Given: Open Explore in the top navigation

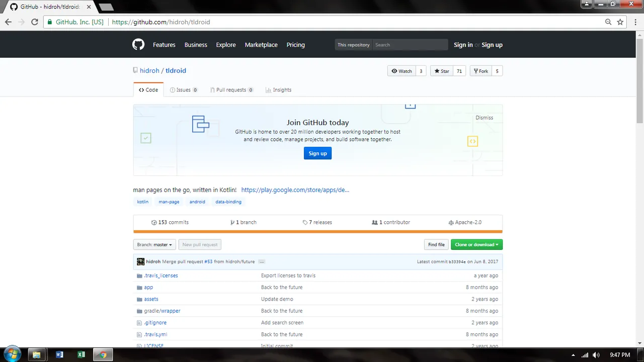Looking at the screenshot, I should [226, 45].
